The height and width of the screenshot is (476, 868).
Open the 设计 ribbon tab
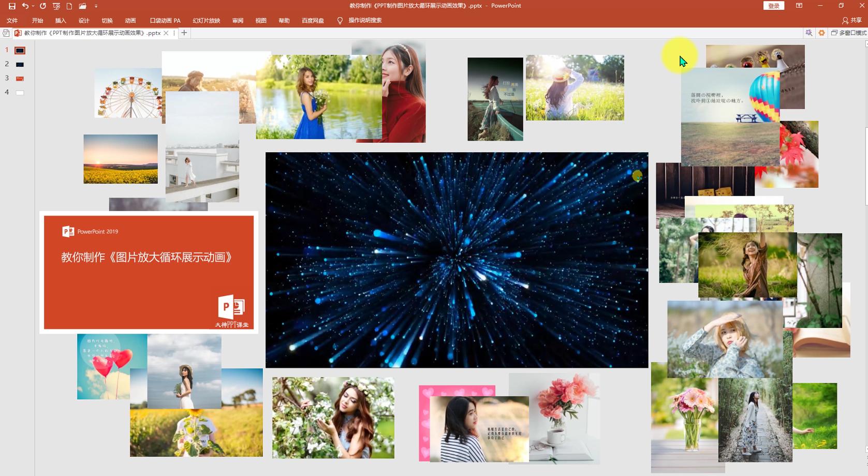click(x=84, y=21)
